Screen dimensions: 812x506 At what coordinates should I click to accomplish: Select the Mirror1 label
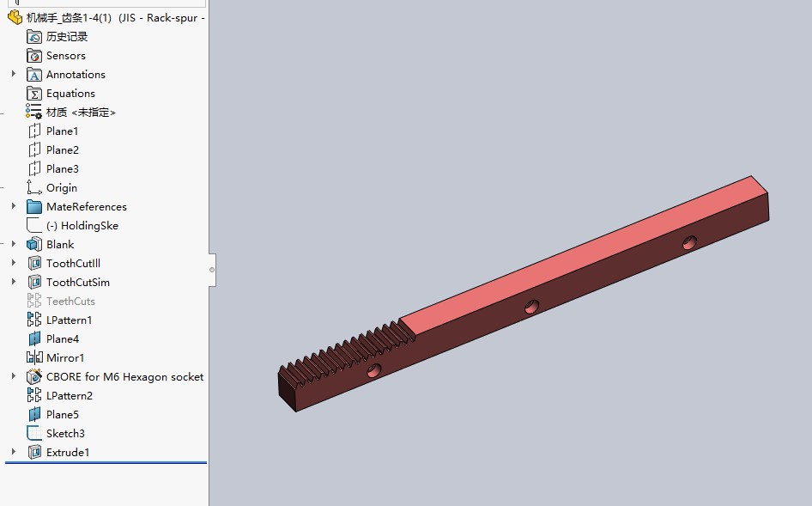coord(65,357)
